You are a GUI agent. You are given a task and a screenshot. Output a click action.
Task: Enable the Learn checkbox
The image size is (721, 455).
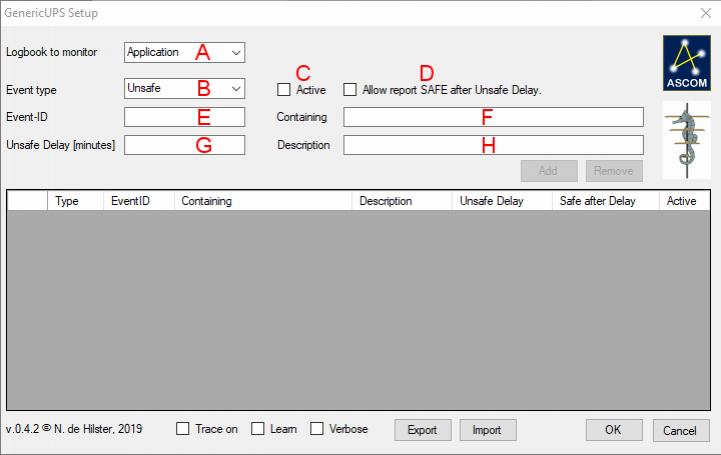tap(257, 429)
